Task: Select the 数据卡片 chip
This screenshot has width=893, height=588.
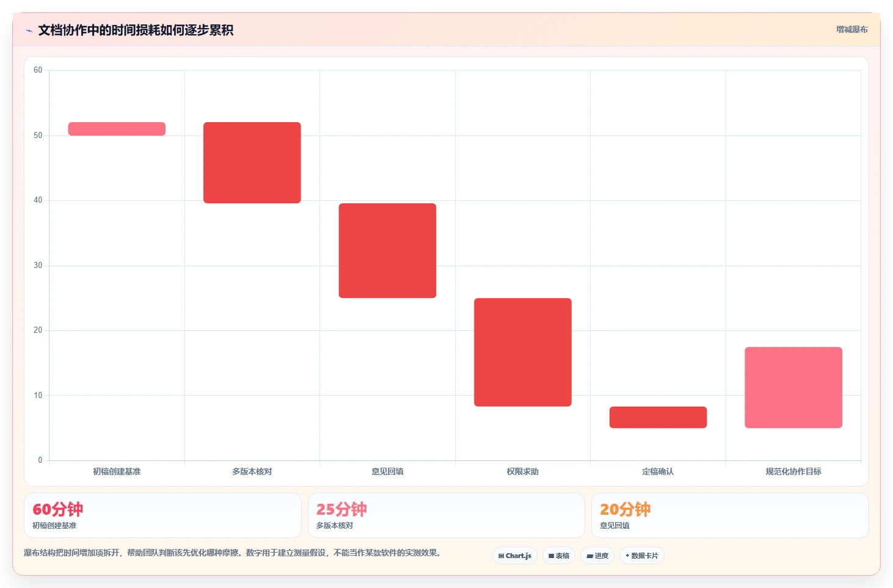Action: [642, 556]
